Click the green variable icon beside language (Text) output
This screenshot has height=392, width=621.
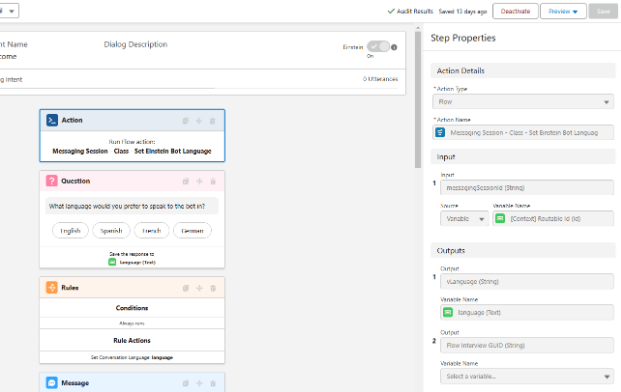[448, 312]
